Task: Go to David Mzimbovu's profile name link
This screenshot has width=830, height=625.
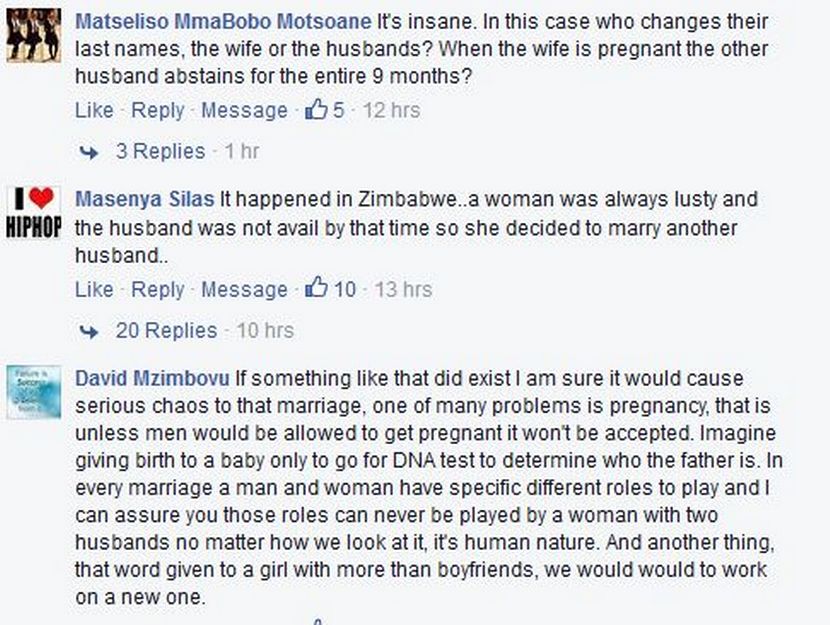Action: pyautogui.click(x=153, y=378)
